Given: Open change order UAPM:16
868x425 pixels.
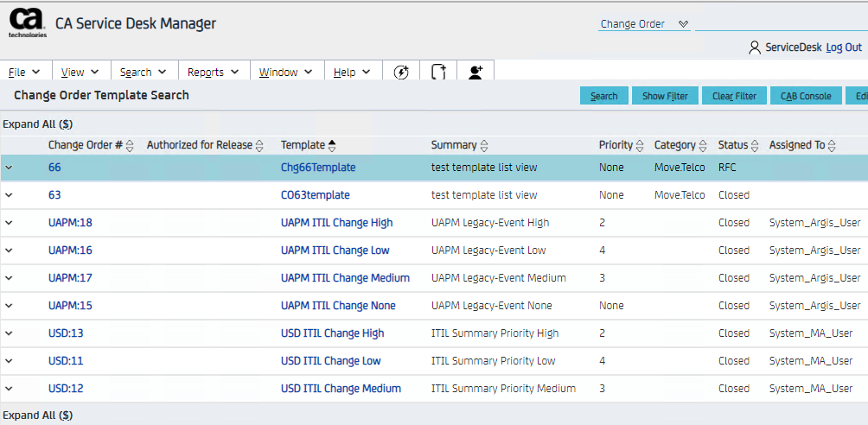Looking at the screenshot, I should [x=70, y=251].
